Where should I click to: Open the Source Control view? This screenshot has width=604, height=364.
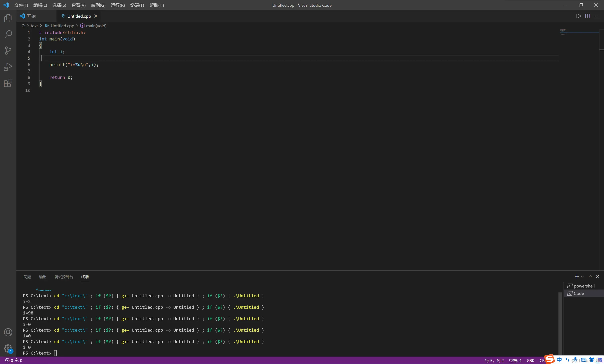coord(8,51)
